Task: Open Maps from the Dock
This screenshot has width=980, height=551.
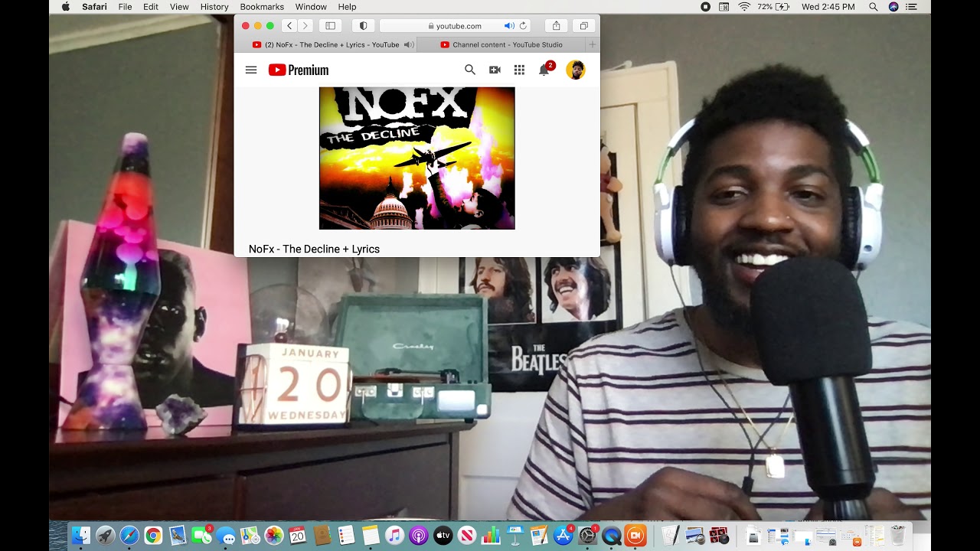Action: tap(250, 536)
